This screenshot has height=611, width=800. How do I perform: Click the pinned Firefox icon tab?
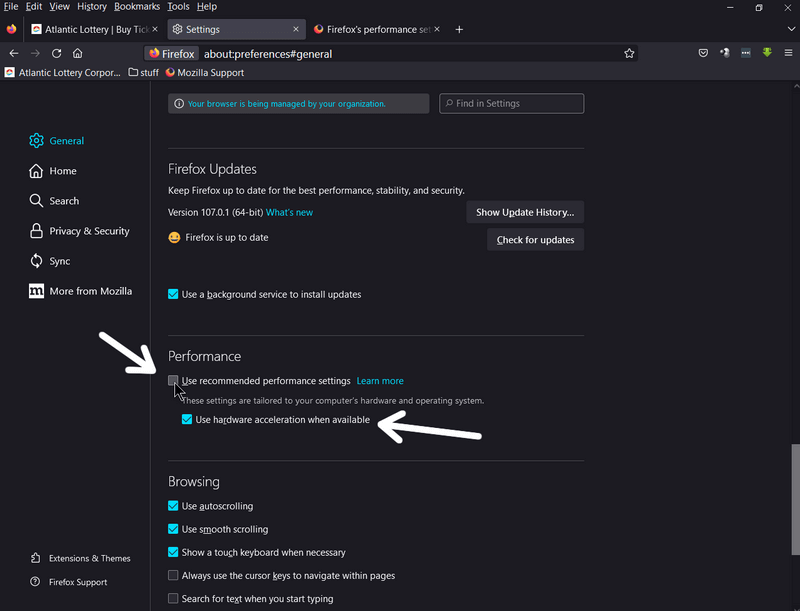click(x=11, y=29)
